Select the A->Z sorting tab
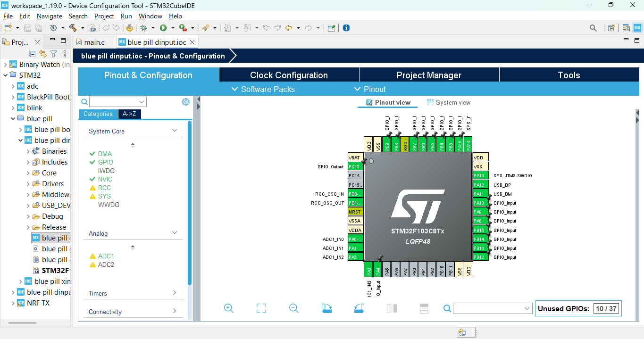644x339 pixels. (x=129, y=114)
